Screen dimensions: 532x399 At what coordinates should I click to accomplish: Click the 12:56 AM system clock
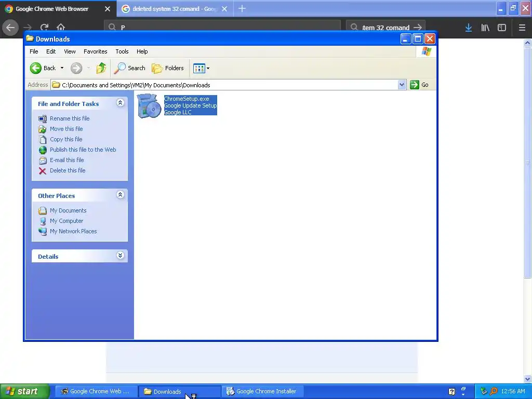[513, 392]
